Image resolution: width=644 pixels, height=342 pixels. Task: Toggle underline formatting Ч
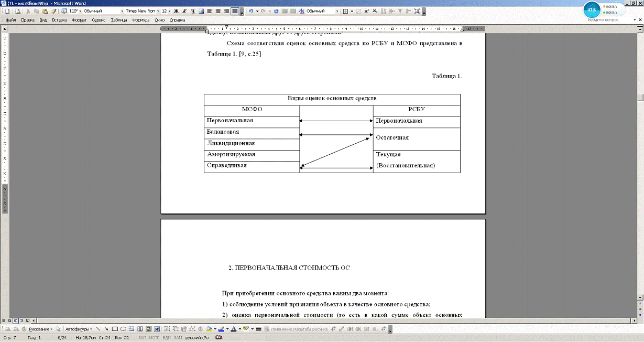pyautogui.click(x=193, y=10)
